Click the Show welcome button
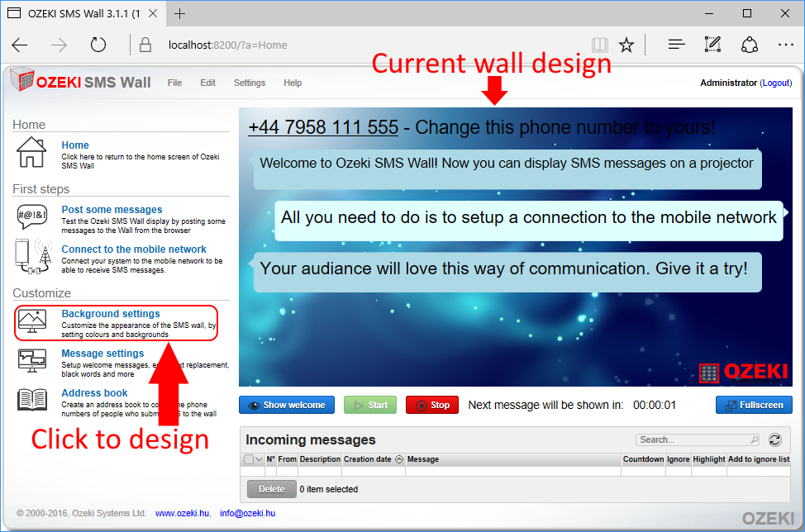Screen dimensions: 805x532 287,405
